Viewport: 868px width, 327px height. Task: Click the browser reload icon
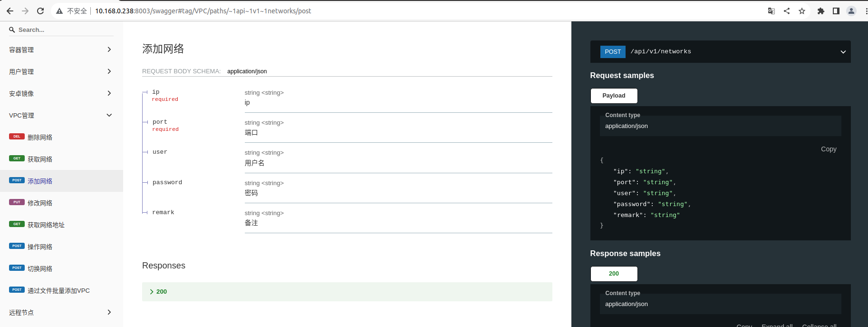pos(40,11)
